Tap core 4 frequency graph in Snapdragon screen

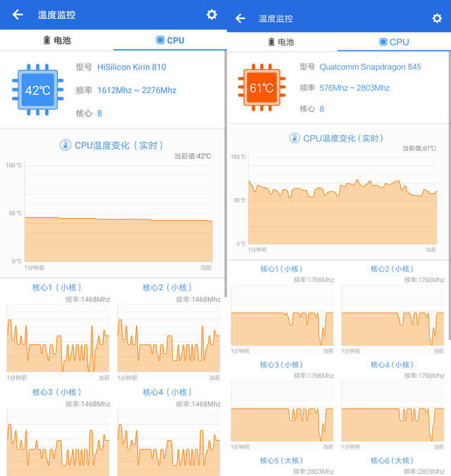[x=393, y=411]
